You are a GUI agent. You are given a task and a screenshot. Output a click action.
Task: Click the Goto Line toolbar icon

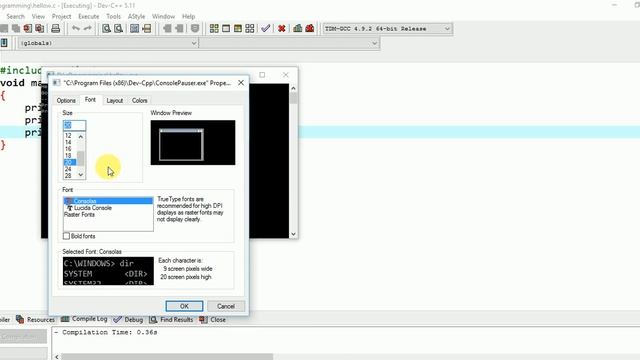click(x=147, y=28)
